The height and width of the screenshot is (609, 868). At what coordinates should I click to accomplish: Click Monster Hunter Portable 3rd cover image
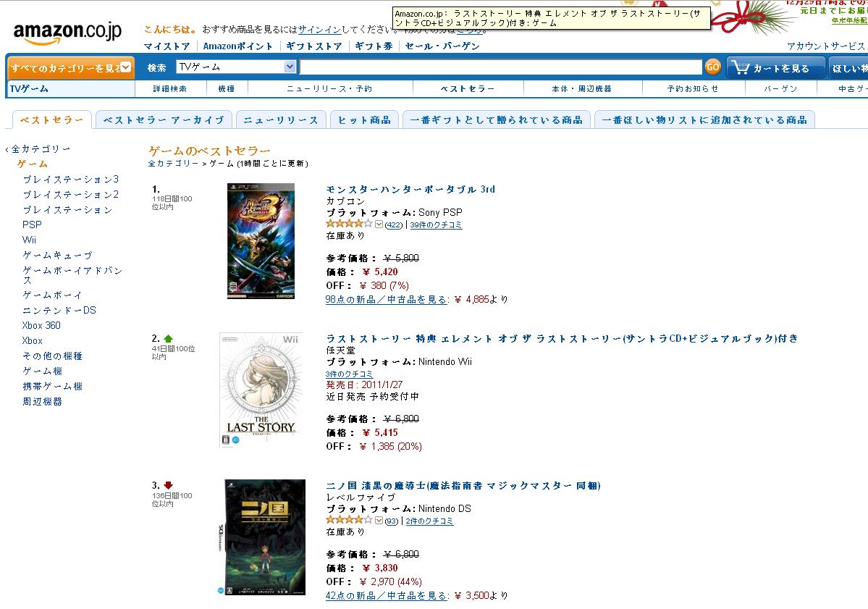click(261, 241)
